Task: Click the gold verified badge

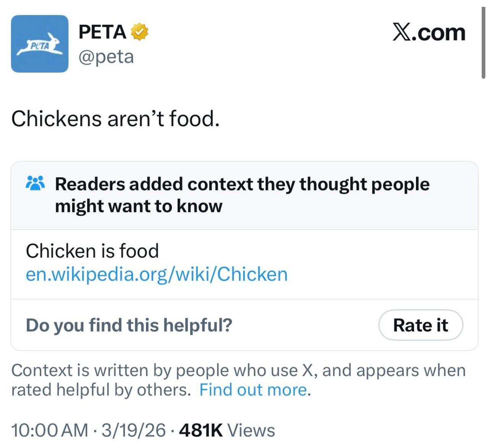Action: 139,32
